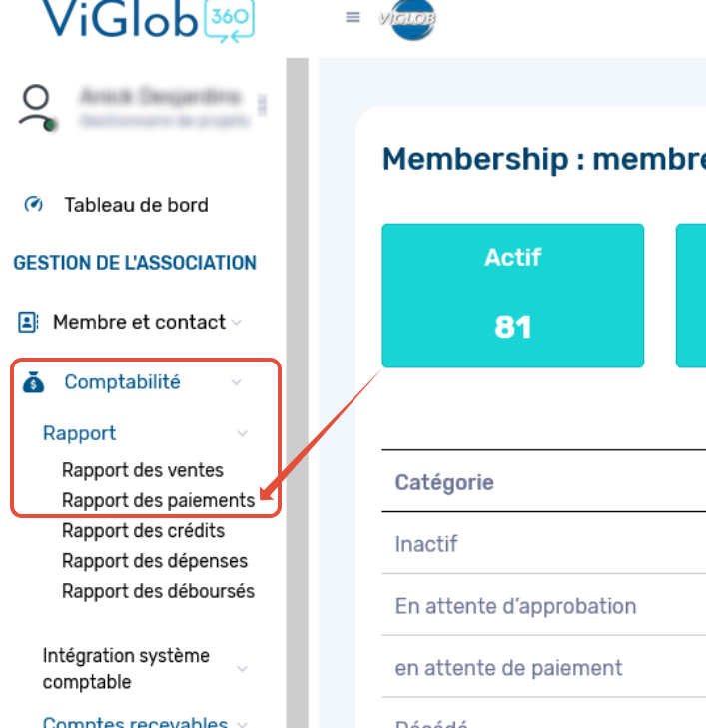
Task: Collapse the Rapport submenu chevron
Action: (242, 433)
